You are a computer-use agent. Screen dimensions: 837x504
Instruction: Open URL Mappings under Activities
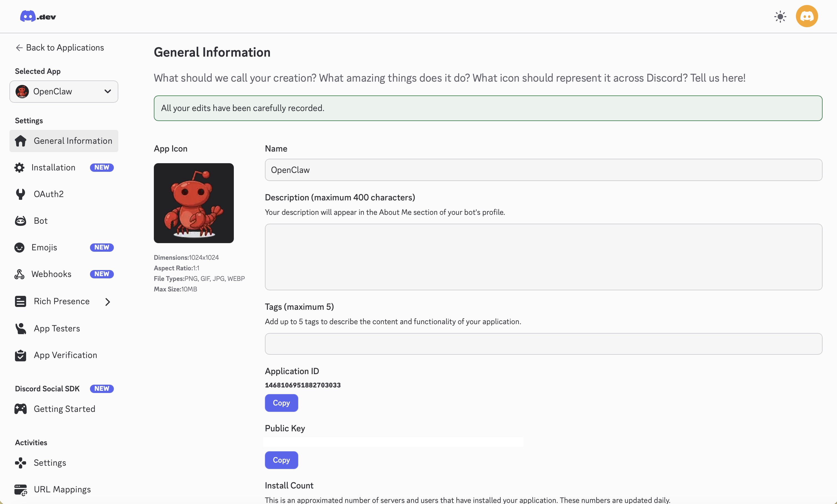tap(62, 489)
